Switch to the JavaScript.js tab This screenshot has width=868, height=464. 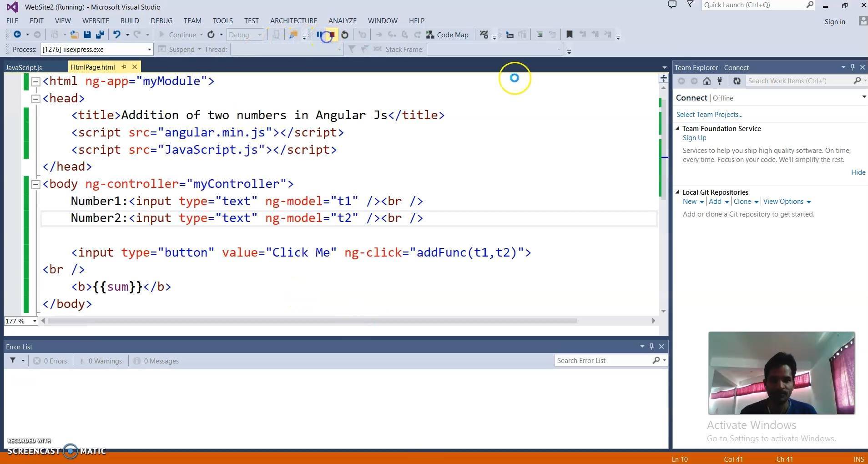pos(24,67)
